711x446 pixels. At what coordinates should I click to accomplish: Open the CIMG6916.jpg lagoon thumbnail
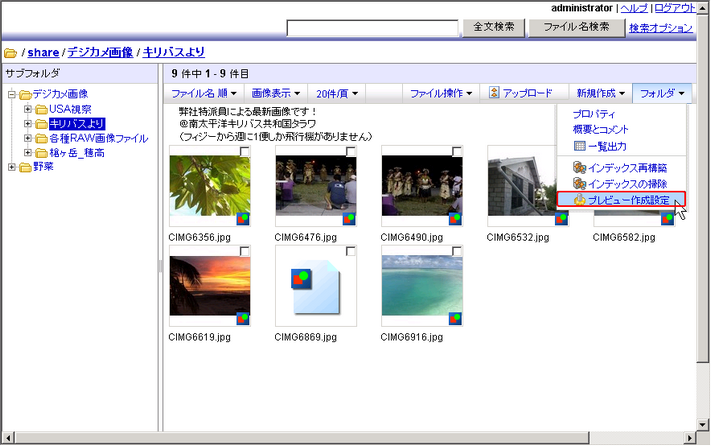click(x=422, y=285)
